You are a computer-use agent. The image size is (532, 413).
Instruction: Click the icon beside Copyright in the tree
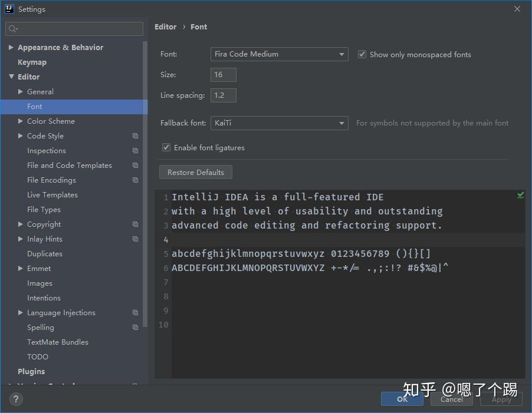point(135,224)
